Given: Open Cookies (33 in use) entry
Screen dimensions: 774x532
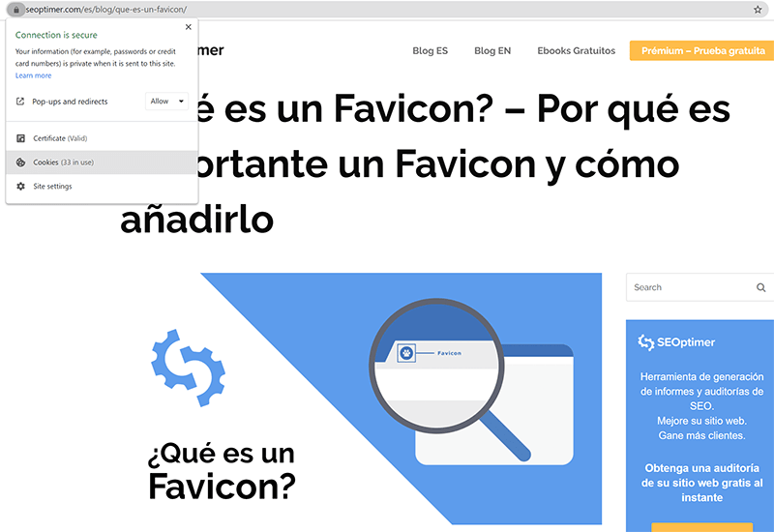Looking at the screenshot, I should [103, 163].
